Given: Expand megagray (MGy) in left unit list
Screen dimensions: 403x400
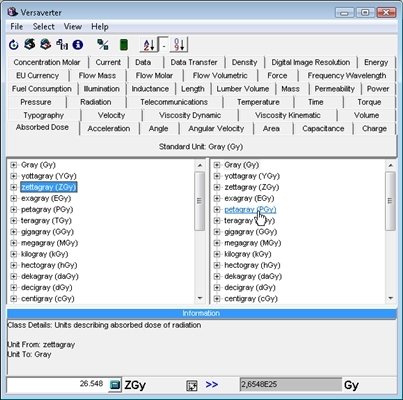Looking at the screenshot, I should tap(13, 243).
